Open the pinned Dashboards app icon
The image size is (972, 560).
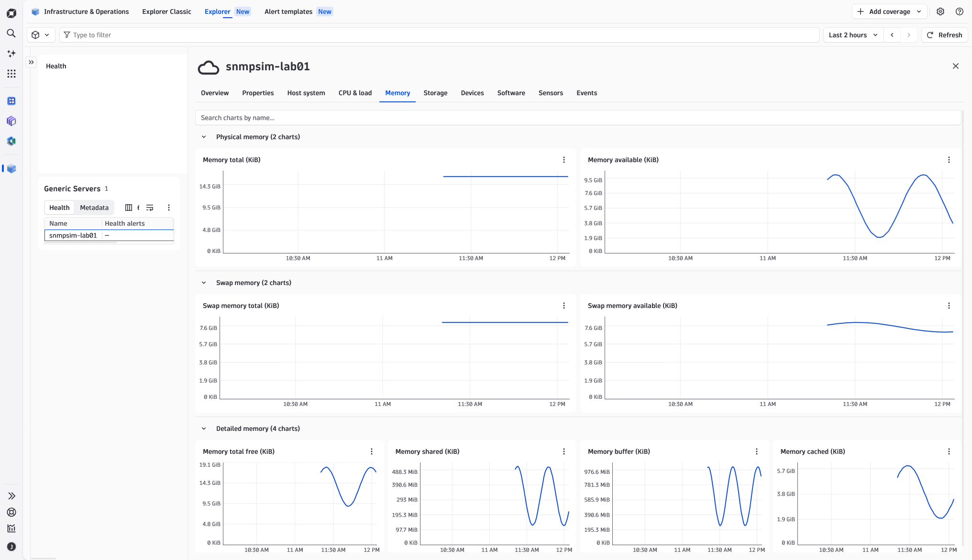click(x=11, y=101)
